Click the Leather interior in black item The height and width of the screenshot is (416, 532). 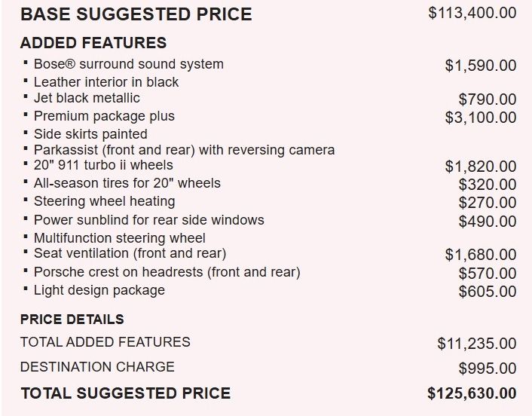(x=106, y=81)
